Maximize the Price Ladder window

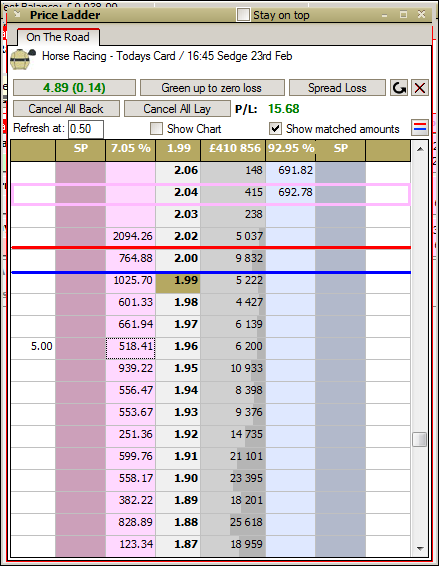(x=403, y=15)
